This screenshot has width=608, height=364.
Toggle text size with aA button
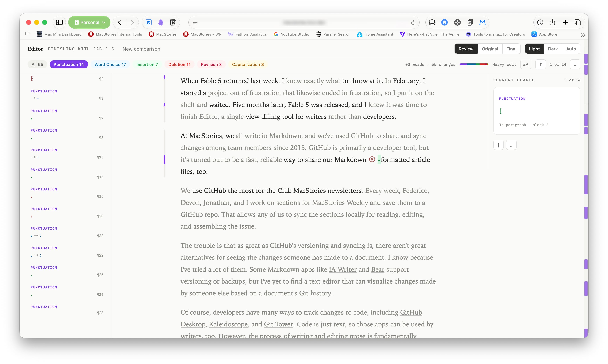pos(526,64)
